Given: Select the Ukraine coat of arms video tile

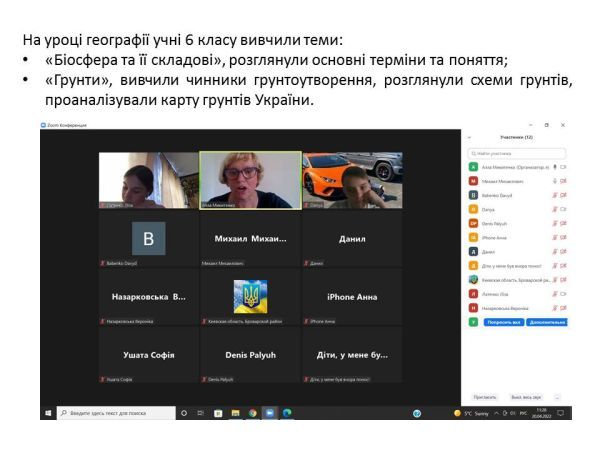Looking at the screenshot, I should (x=250, y=296).
